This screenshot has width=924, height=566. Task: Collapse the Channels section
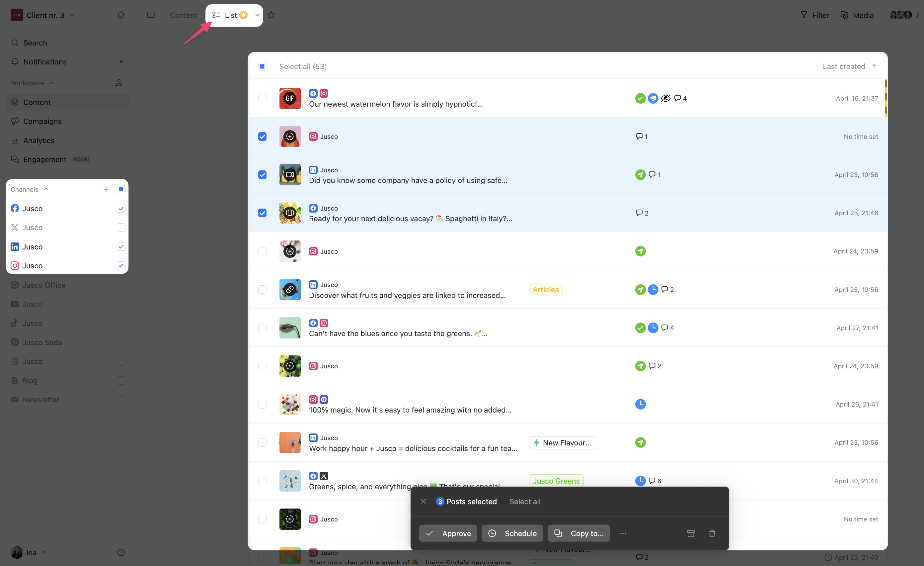46,189
